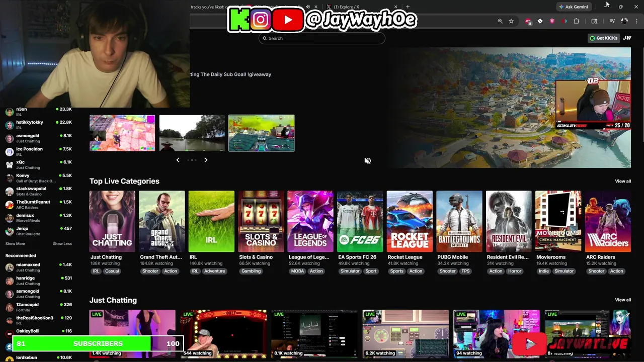The height and width of the screenshot is (362, 644).
Task: Open the JW account avatar menu
Action: 627,38
